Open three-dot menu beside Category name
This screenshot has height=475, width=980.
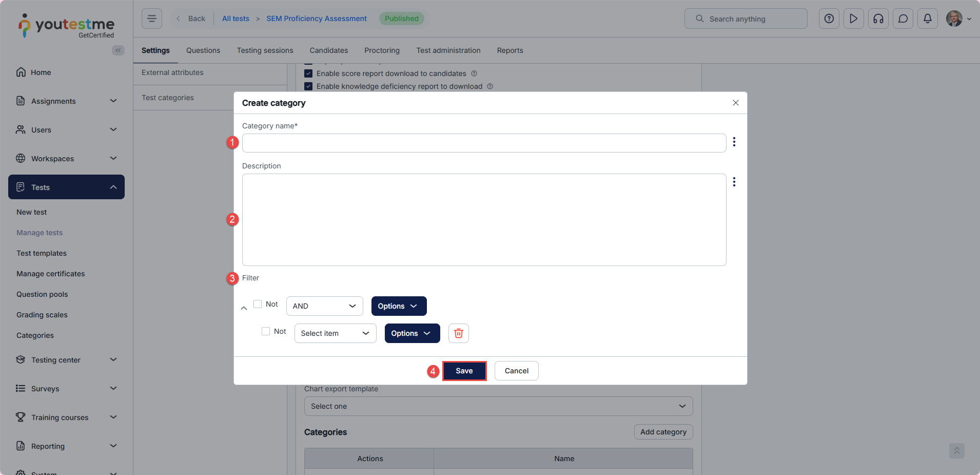pos(734,142)
